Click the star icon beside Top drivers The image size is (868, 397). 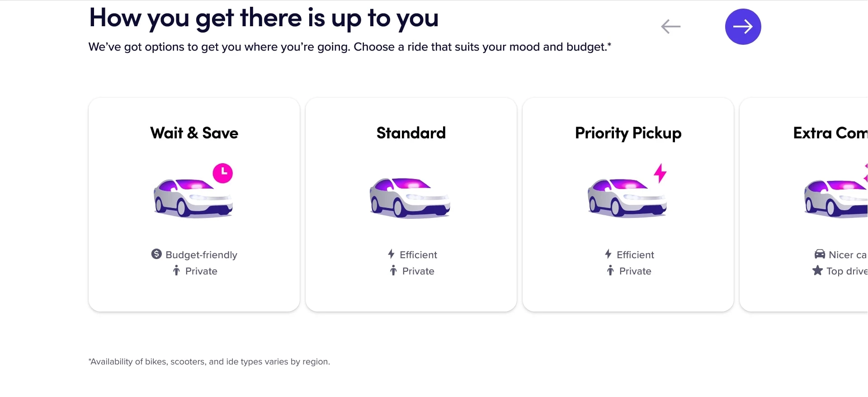pos(817,271)
